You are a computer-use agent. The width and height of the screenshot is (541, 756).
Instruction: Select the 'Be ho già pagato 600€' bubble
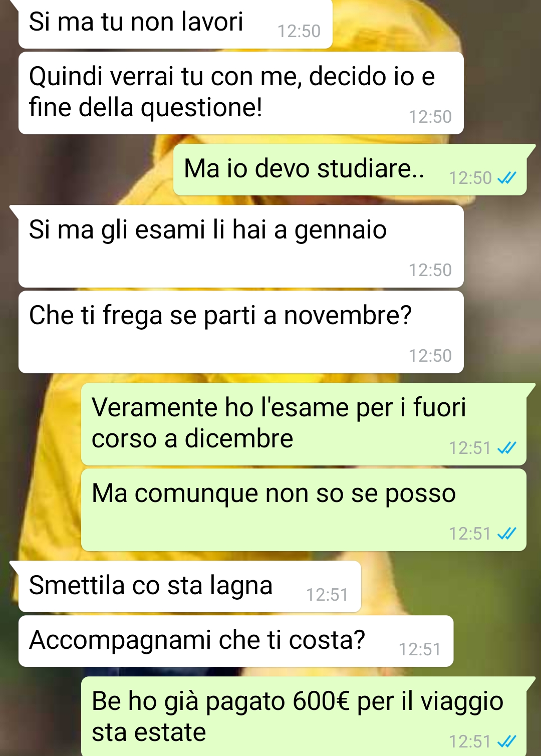tap(304, 716)
